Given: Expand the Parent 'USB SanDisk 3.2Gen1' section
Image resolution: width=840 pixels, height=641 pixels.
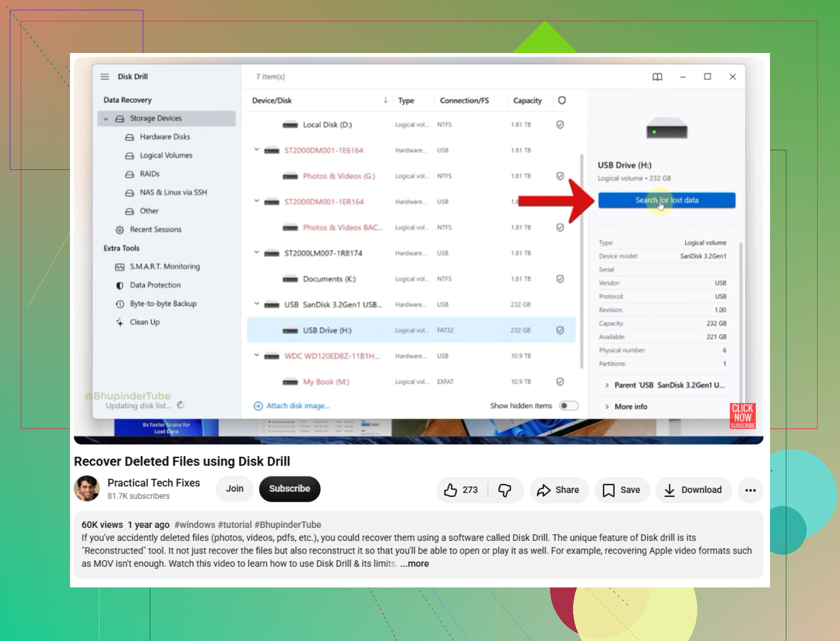Looking at the screenshot, I should point(665,385).
